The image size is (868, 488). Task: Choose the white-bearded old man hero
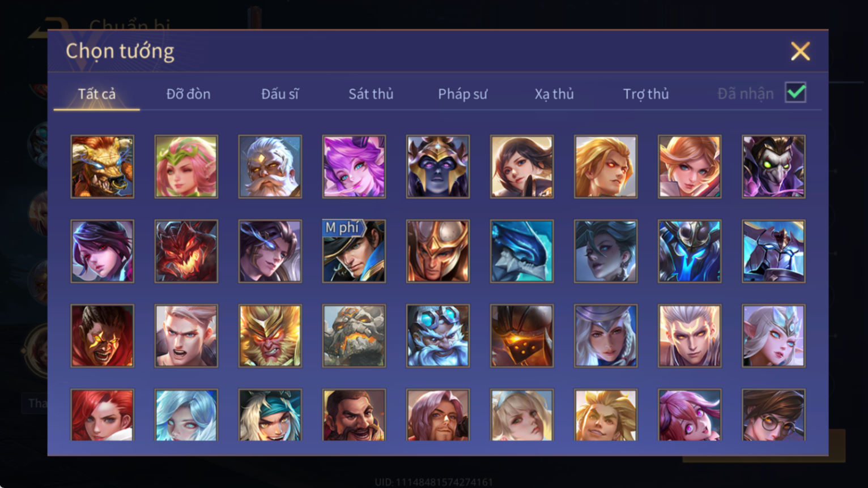tap(270, 166)
